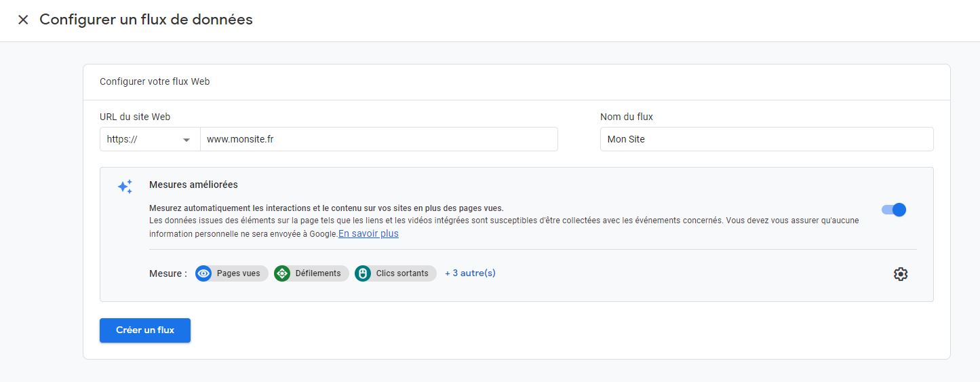Screen dimensions: 980x382
Task: Disable the Mesures améliorées toggle switch
Action: coord(893,210)
